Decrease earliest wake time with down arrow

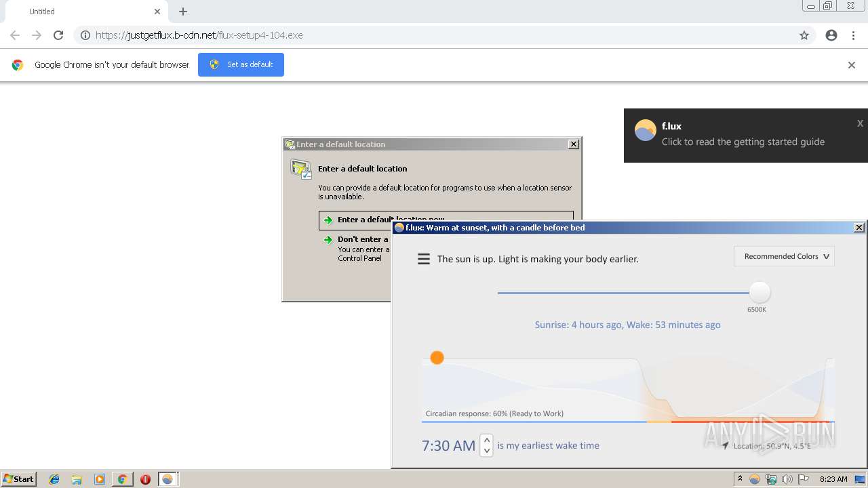pyautogui.click(x=486, y=451)
